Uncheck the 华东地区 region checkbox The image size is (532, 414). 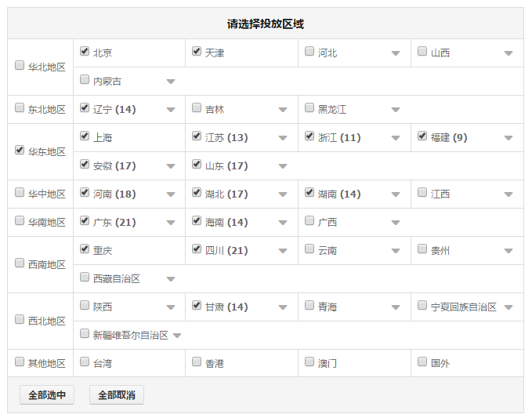coord(20,150)
